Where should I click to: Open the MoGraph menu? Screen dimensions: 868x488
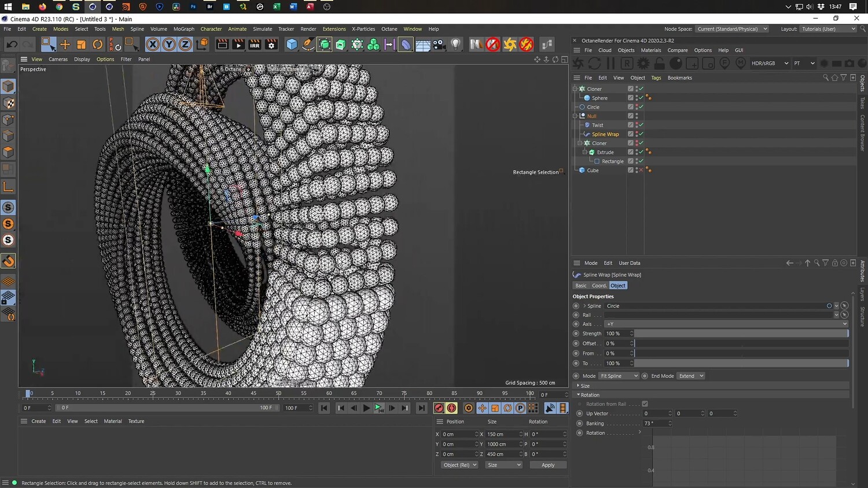coord(183,29)
